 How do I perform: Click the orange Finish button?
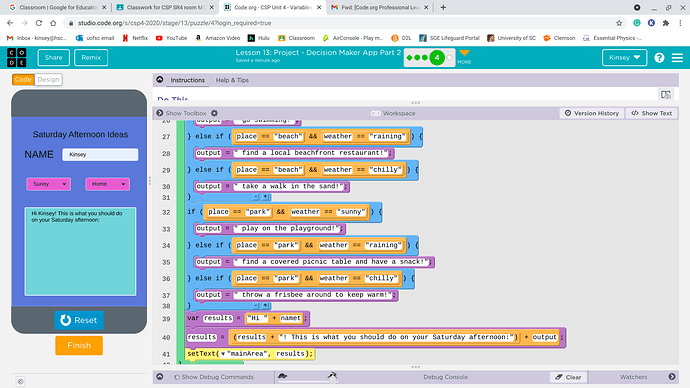pyautogui.click(x=79, y=345)
